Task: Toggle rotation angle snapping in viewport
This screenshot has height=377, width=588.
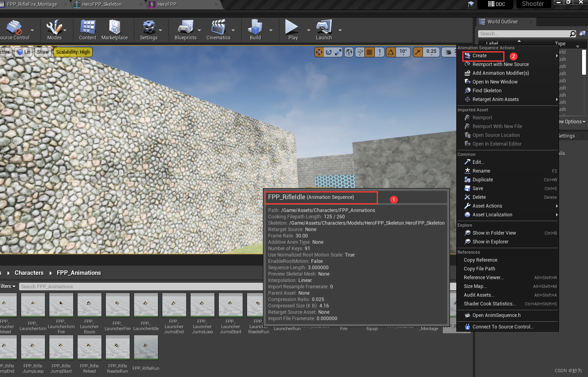Action: click(391, 52)
